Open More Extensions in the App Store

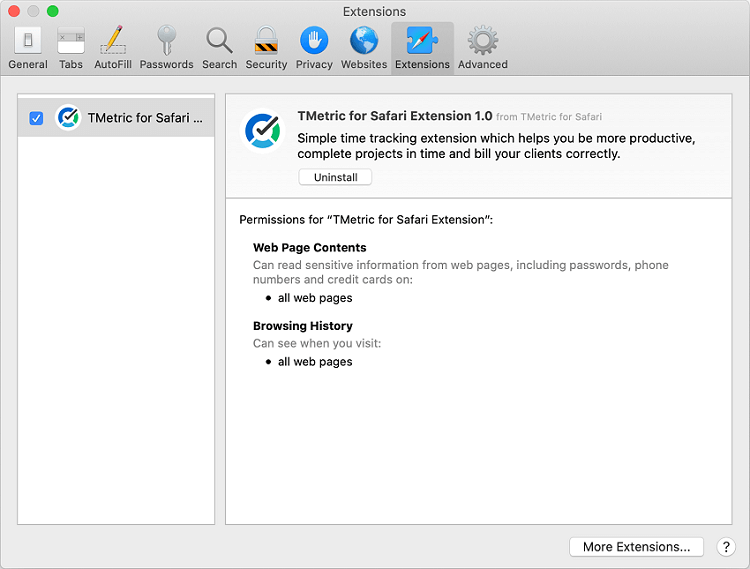636,547
